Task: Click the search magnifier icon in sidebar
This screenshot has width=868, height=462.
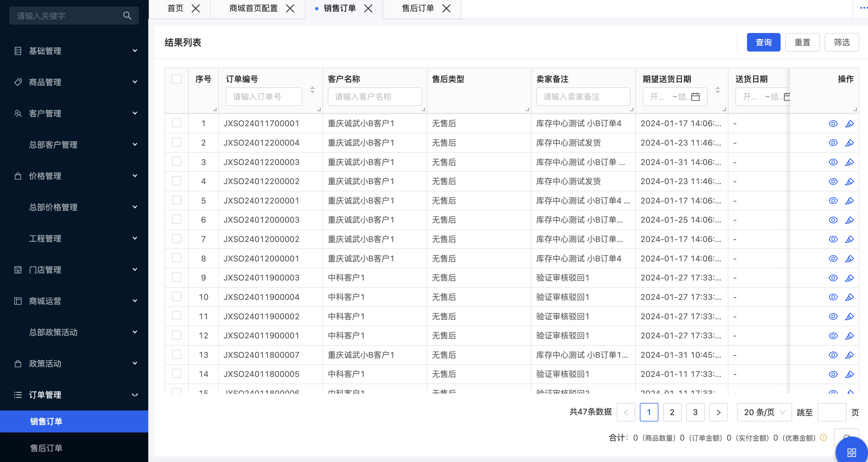Action: pyautogui.click(x=127, y=16)
